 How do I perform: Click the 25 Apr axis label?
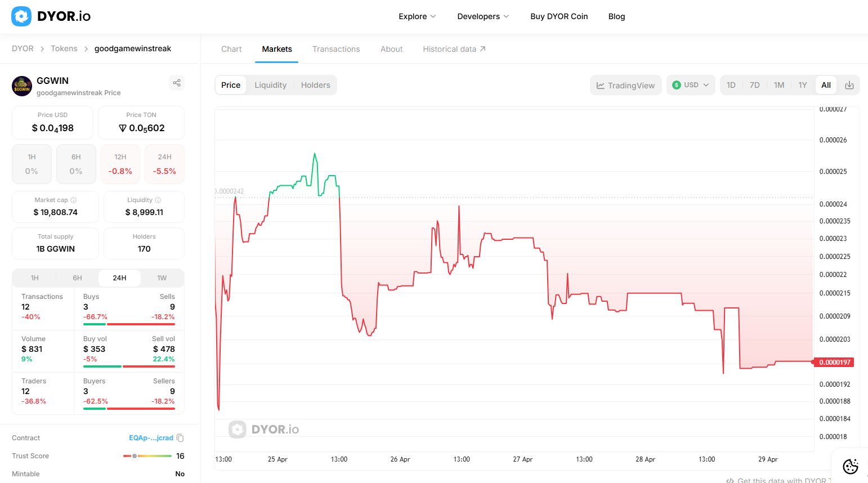point(278,459)
